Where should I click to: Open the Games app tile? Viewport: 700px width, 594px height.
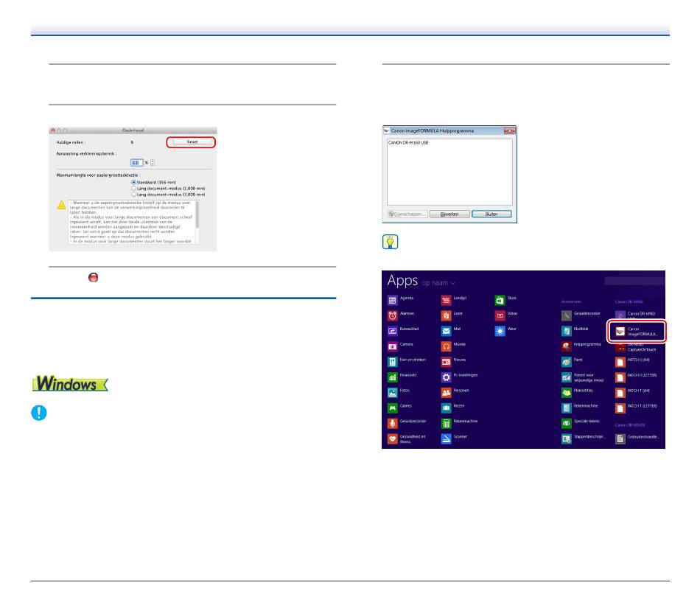click(x=399, y=408)
